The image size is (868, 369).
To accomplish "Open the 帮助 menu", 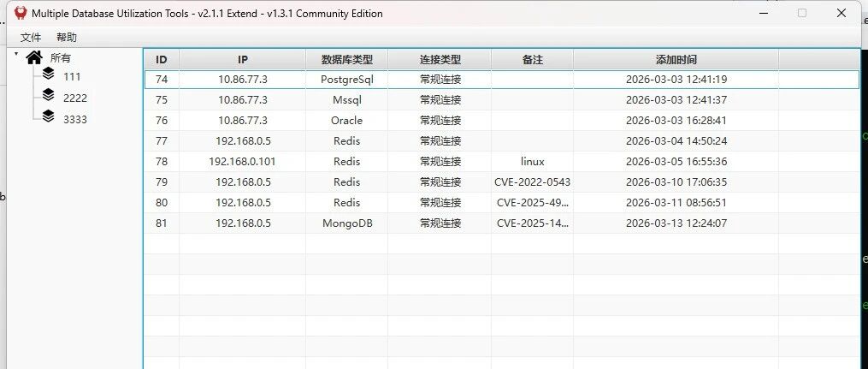I will (67, 38).
